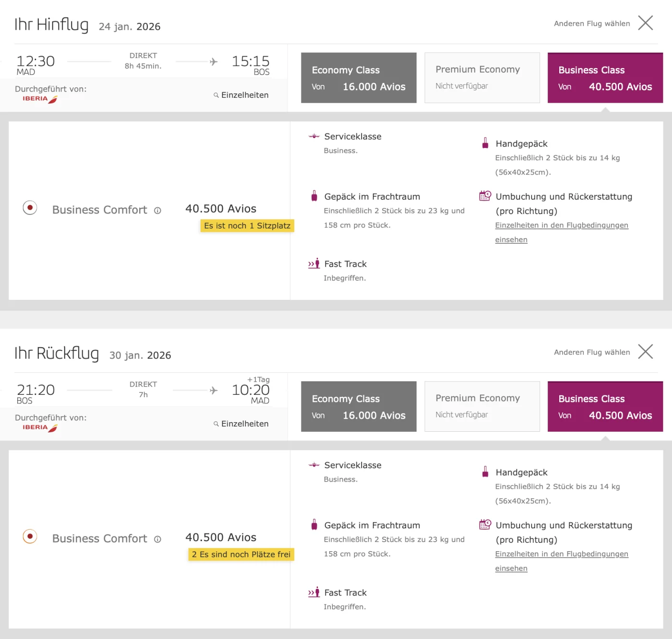
Task: Click the Iberia logo under outbound flight
Action: point(40,99)
